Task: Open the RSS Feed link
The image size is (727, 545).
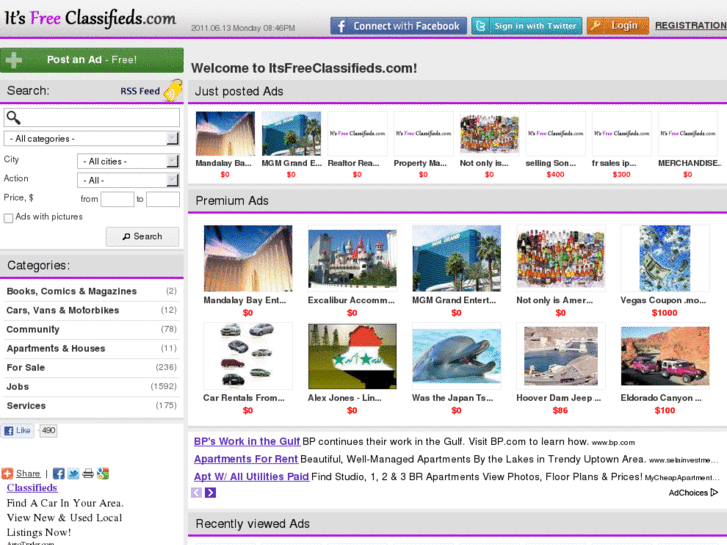Action: pos(140,91)
